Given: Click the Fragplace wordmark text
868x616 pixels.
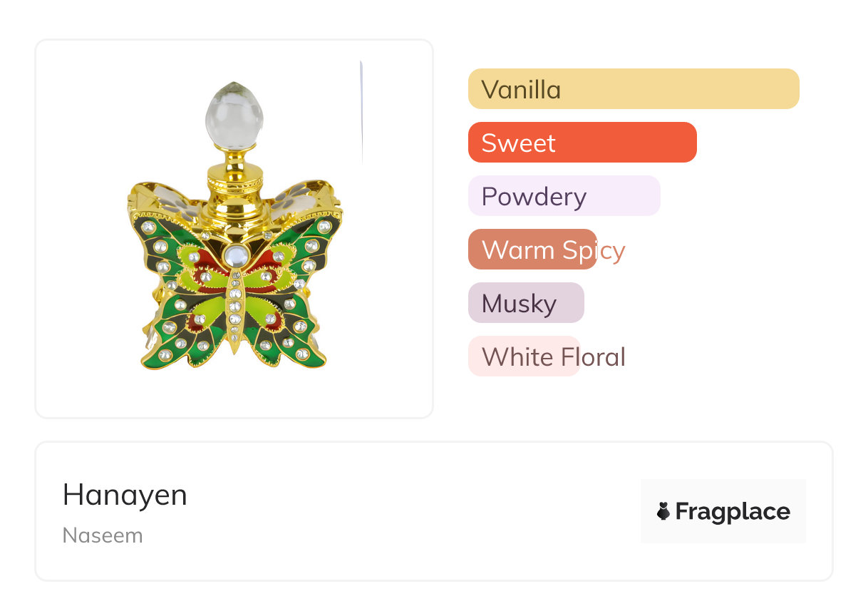Looking at the screenshot, I should click(x=733, y=511).
